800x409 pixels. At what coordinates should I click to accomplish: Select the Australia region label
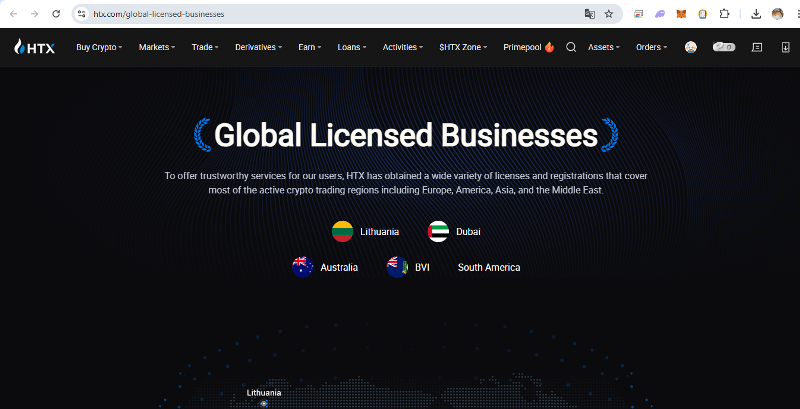point(339,268)
